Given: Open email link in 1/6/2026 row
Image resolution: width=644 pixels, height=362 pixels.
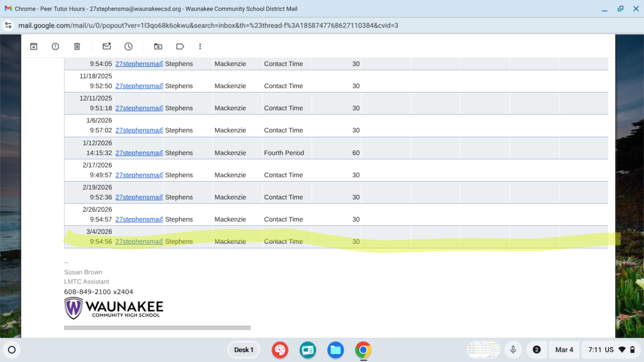Looking at the screenshot, I should 139,130.
